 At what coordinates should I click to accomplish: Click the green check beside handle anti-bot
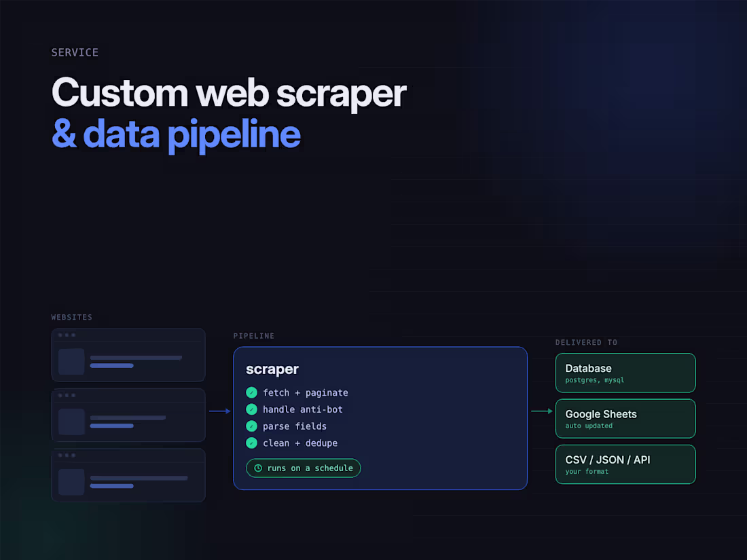click(x=251, y=409)
